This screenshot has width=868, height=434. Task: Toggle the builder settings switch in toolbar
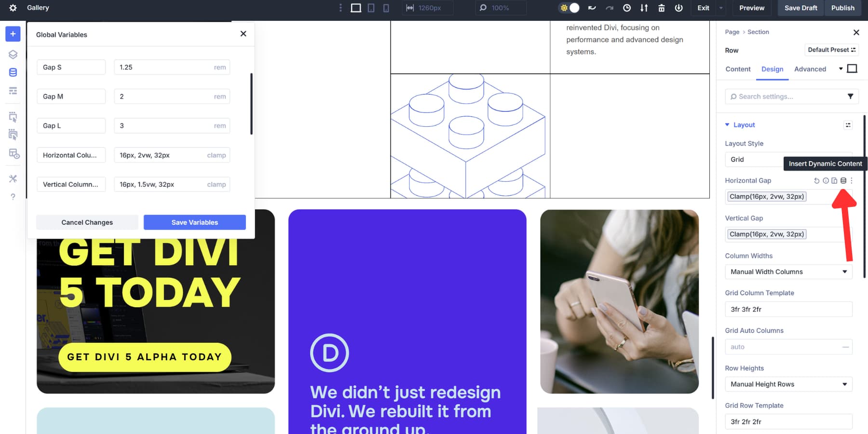coord(569,8)
